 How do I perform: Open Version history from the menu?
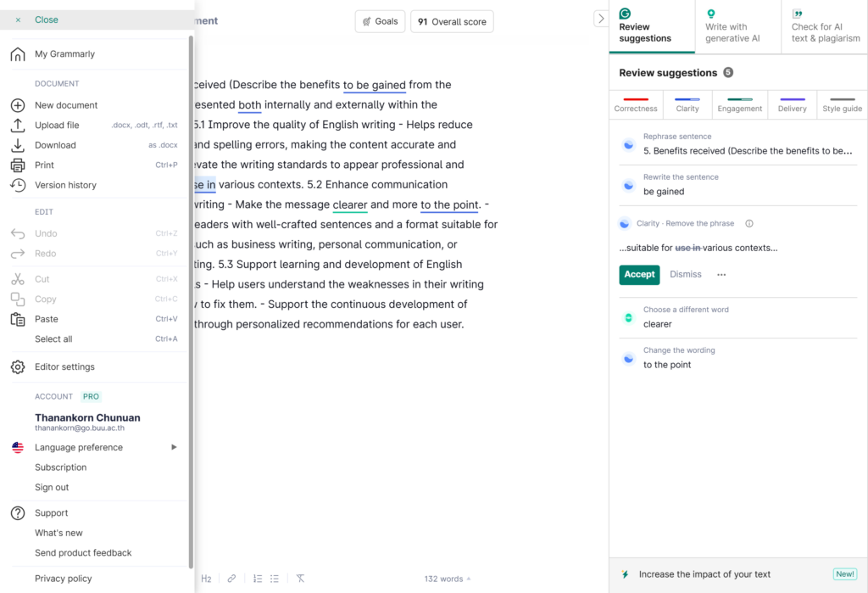[x=65, y=185]
